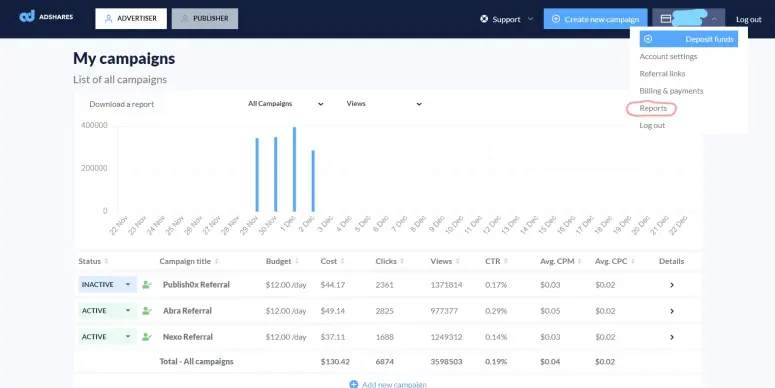Sort by Cost column arrows
775x388 pixels.
click(x=342, y=261)
